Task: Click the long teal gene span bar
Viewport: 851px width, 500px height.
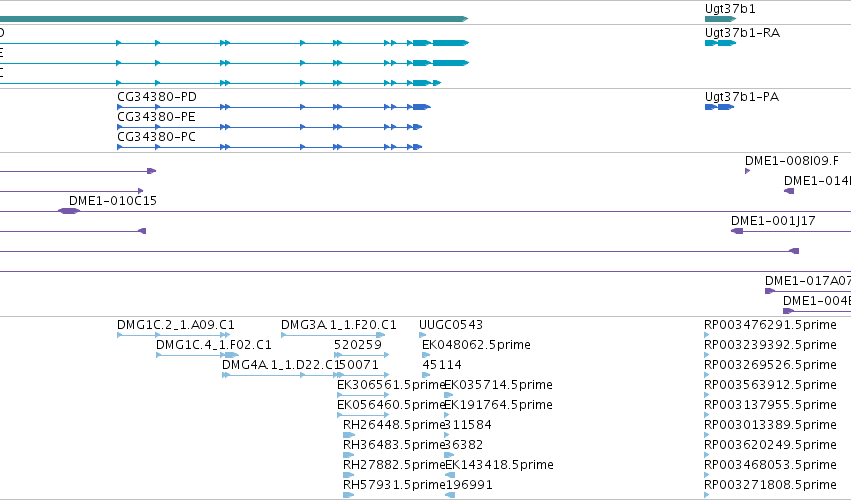Action: pyautogui.click(x=233, y=19)
